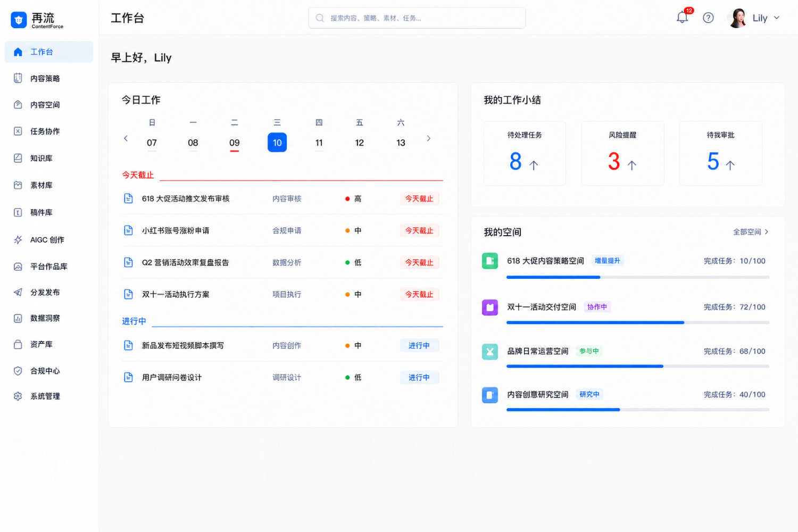Viewport: 798px width, 532px height.
Task: Click 内容创意研究空间 progress bar
Action: [x=638, y=410]
